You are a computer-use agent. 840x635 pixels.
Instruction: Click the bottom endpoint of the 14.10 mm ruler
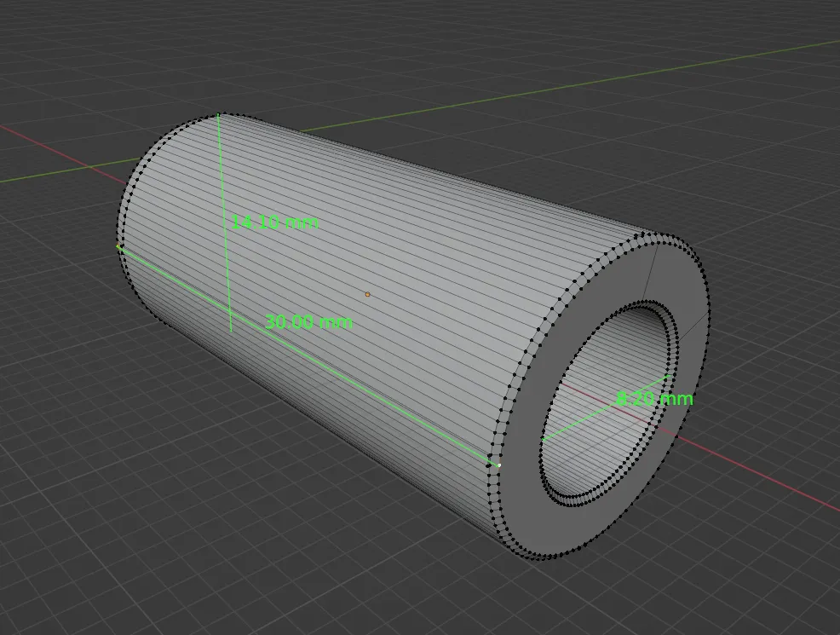231,331
